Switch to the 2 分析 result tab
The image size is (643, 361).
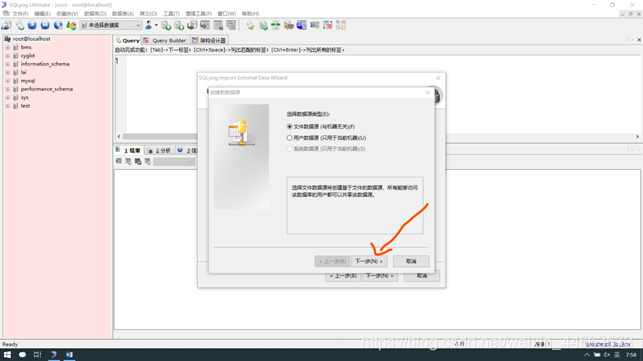pos(160,151)
